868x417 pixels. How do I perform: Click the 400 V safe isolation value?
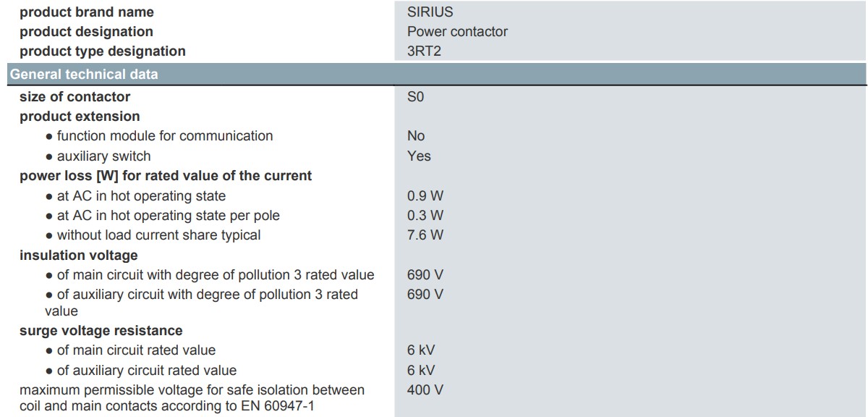pos(425,390)
